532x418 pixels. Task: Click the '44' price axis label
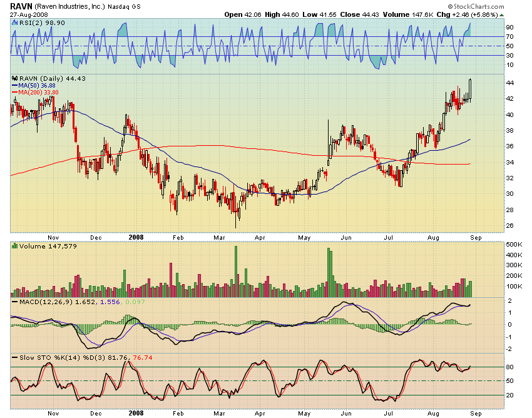pyautogui.click(x=510, y=83)
